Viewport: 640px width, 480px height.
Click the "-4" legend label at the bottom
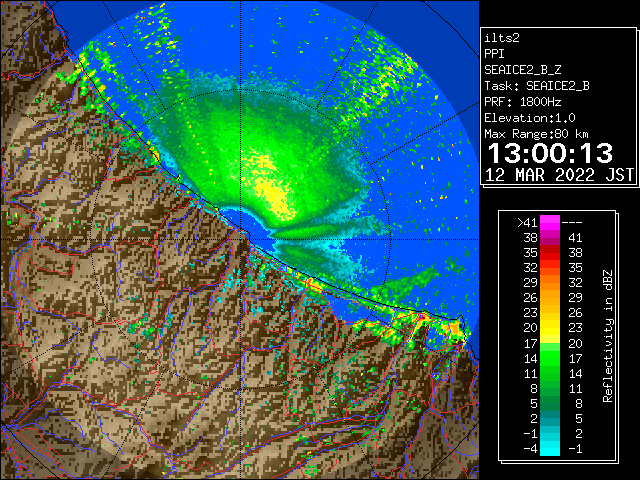coord(530,449)
